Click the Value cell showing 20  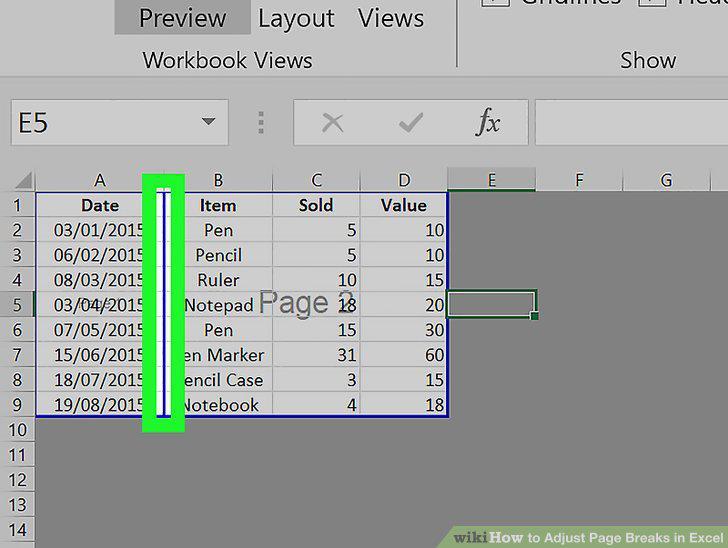404,305
